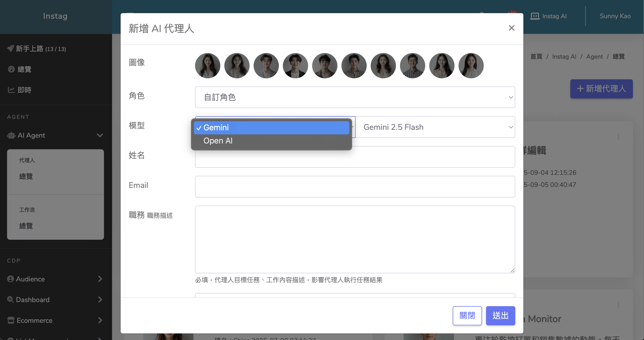Expand the Dashboard sidebar menu

pyautogui.click(x=100, y=300)
